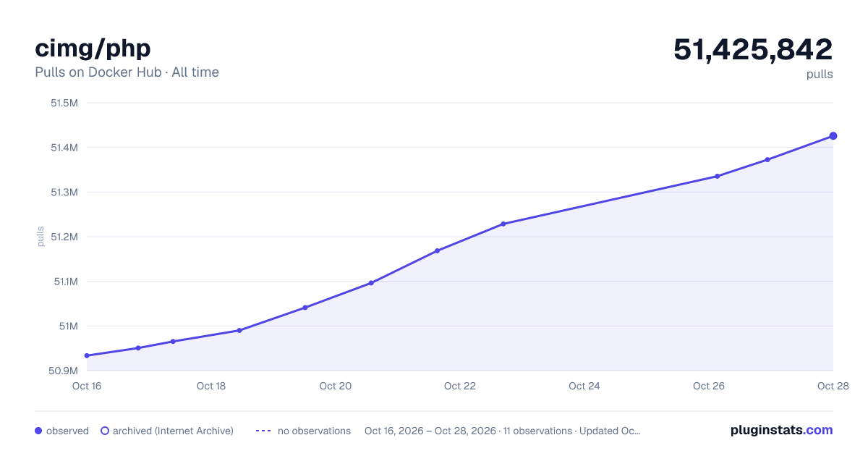Click the Oct 20 x-axis label
This screenshot has width=868, height=456.
click(336, 386)
